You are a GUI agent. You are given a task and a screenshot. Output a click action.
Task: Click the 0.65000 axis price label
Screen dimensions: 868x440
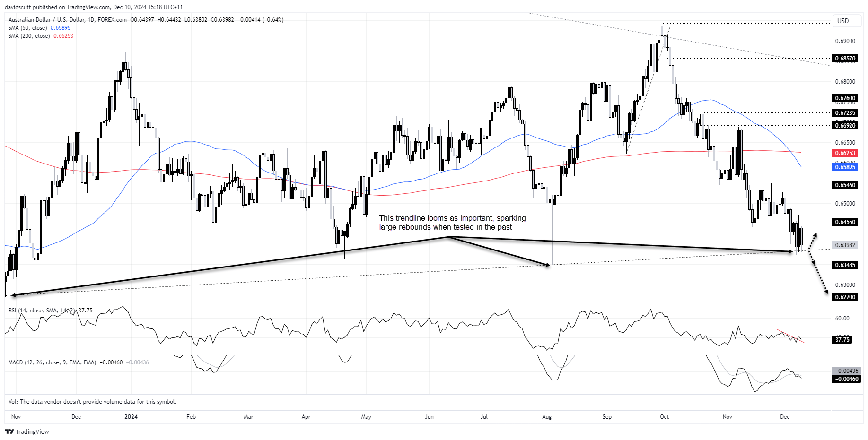point(845,204)
